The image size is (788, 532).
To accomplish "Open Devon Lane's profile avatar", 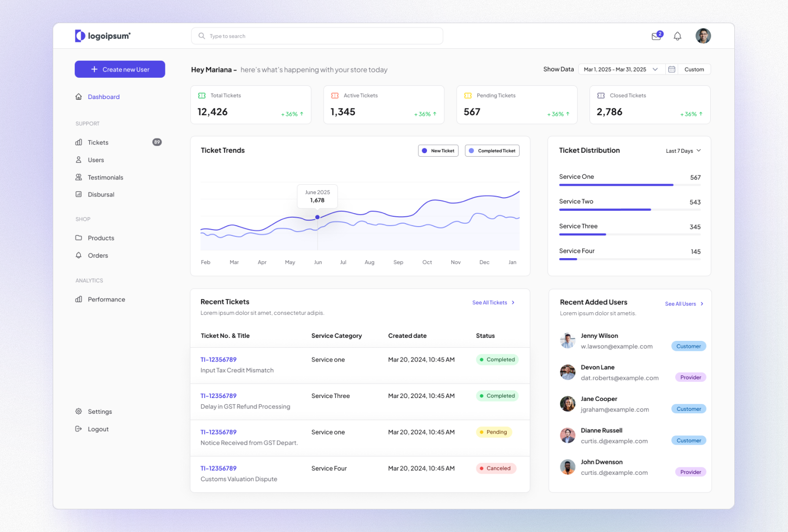I will 567,372.
